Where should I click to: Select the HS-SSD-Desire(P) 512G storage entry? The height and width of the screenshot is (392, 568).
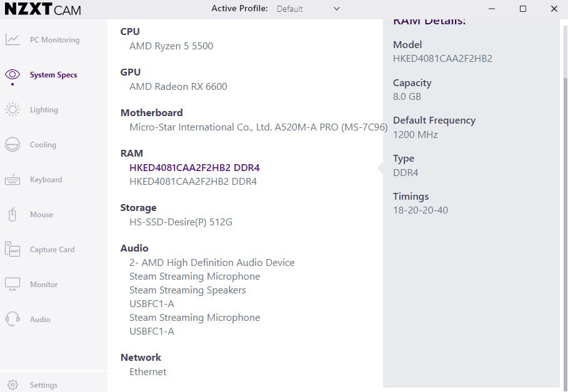(x=181, y=222)
